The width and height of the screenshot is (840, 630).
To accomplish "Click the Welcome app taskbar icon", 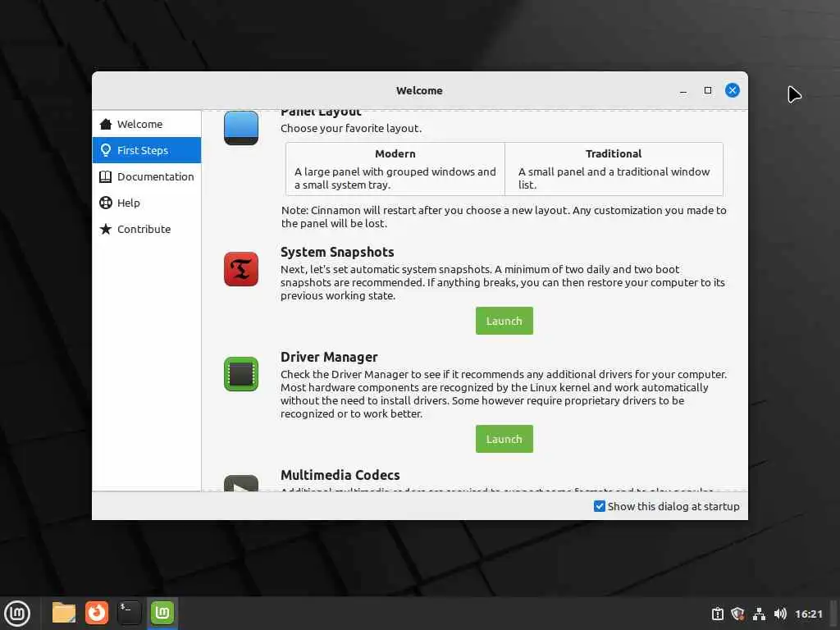I will [162, 613].
